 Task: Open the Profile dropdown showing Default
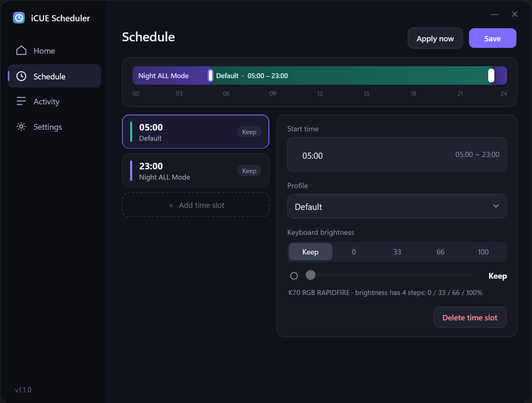397,206
